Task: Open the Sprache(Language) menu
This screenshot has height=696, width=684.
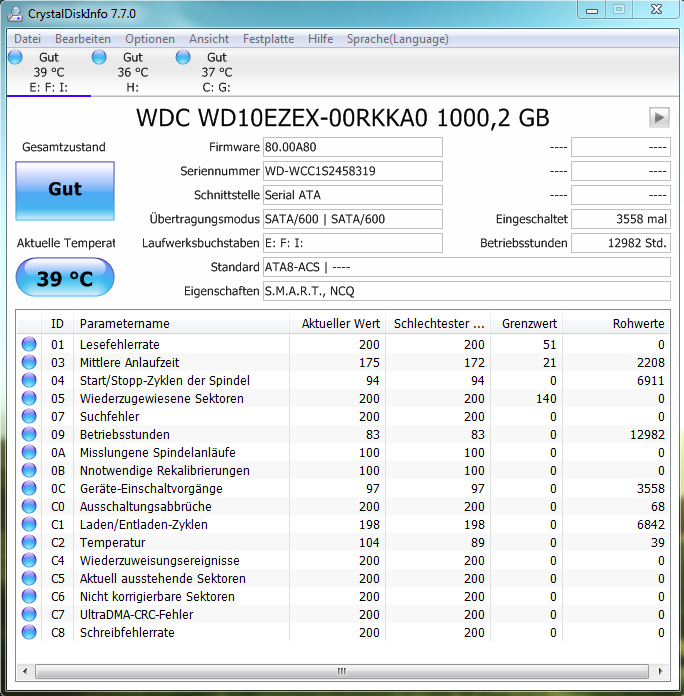Action: click(398, 39)
